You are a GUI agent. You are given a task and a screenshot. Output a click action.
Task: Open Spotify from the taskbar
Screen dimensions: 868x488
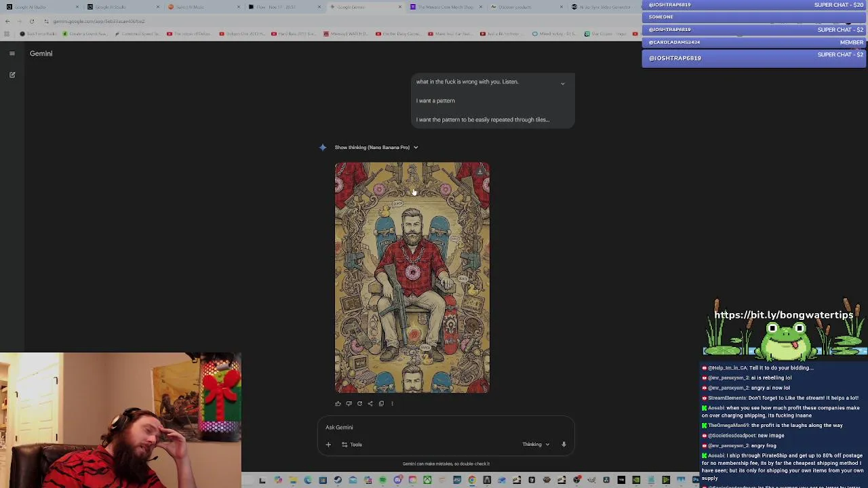[x=382, y=481]
